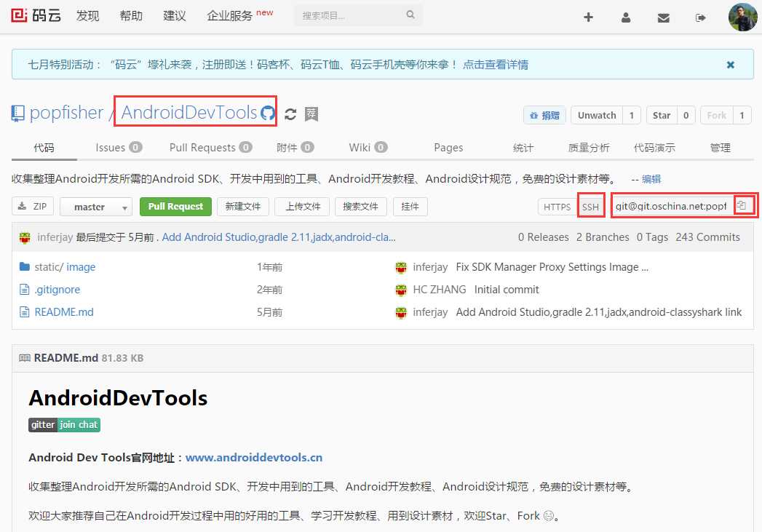
Task: Click the README.md file icon
Action: coord(24,312)
